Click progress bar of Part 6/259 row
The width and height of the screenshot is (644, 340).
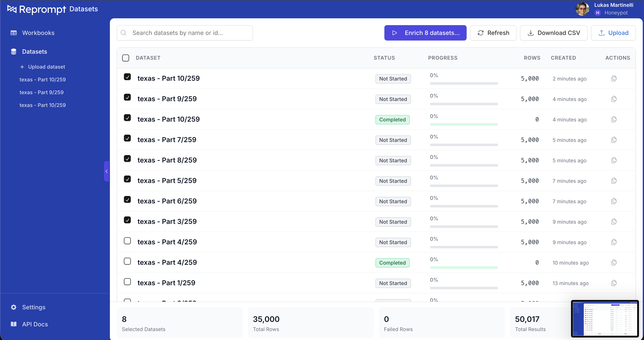(464, 206)
